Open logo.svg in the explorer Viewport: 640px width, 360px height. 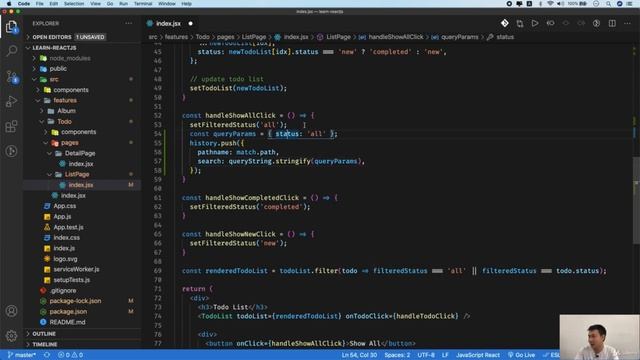click(65, 259)
